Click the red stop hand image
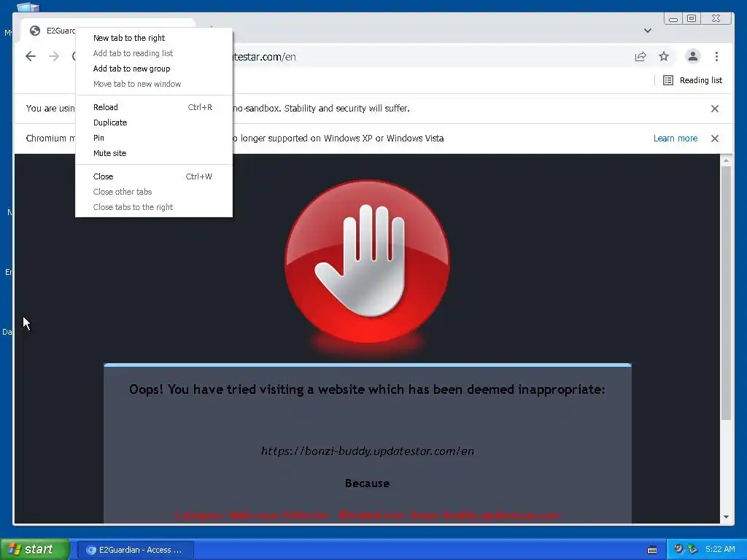The height and width of the screenshot is (560, 747). pos(367,262)
